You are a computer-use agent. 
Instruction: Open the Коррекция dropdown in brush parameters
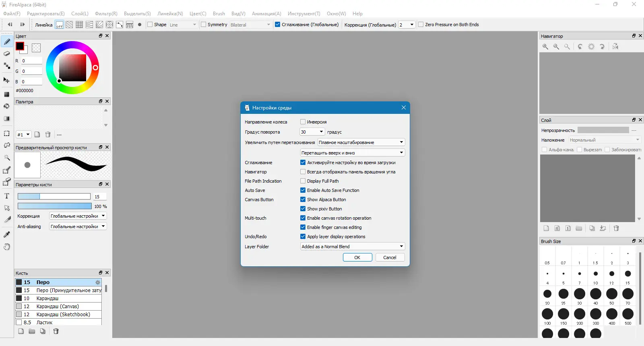78,216
